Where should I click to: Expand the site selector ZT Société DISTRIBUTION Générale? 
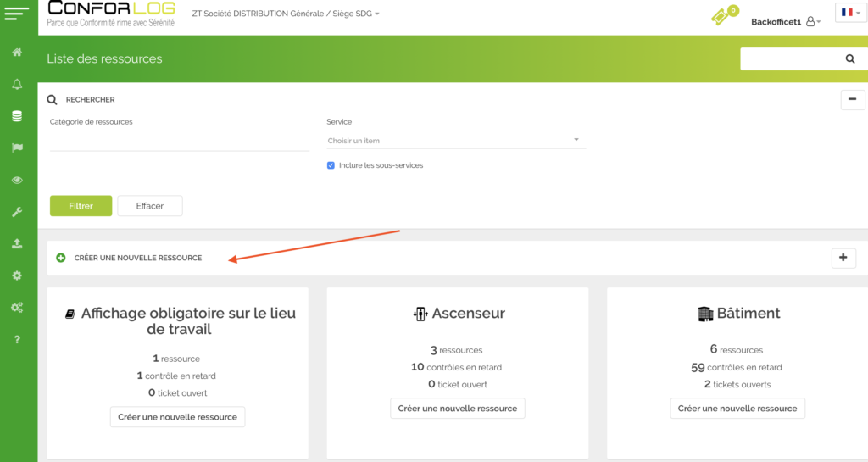[x=286, y=14]
